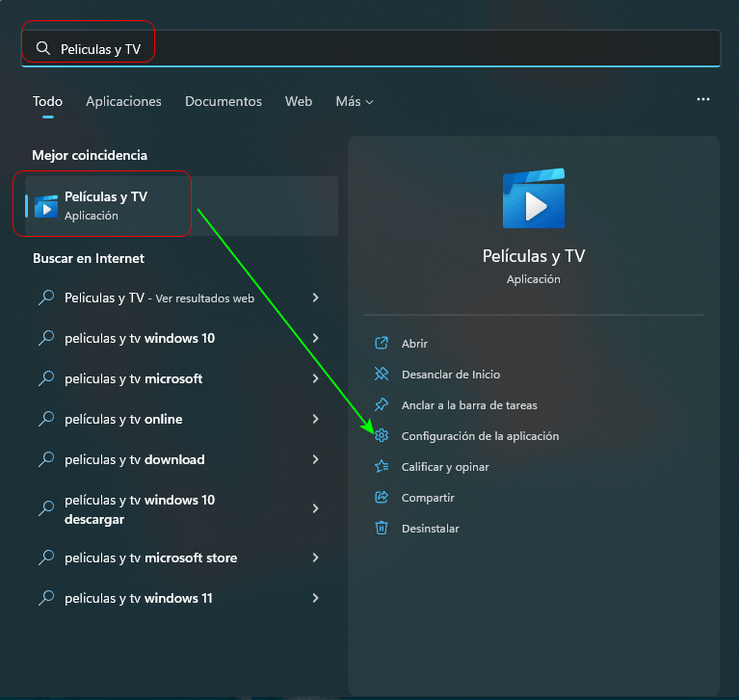Choose Desinstalar to remove the app
Image resolution: width=739 pixels, height=700 pixels.
[x=431, y=529]
